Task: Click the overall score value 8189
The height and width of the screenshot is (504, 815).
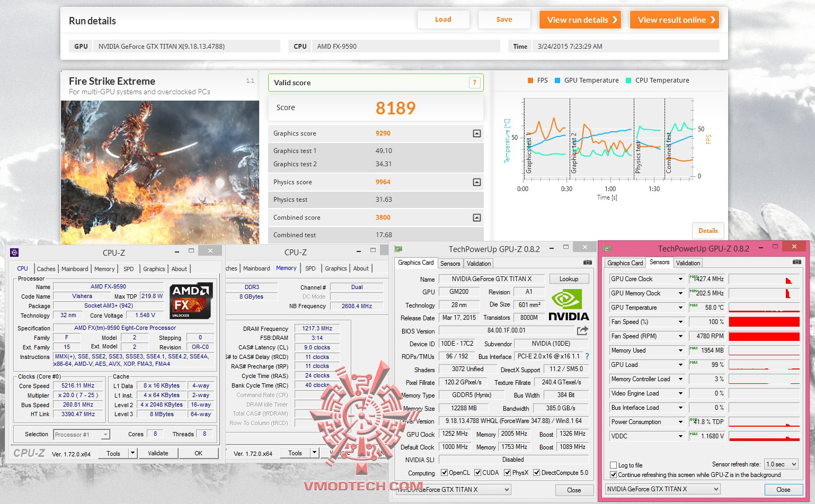Action: [x=395, y=108]
